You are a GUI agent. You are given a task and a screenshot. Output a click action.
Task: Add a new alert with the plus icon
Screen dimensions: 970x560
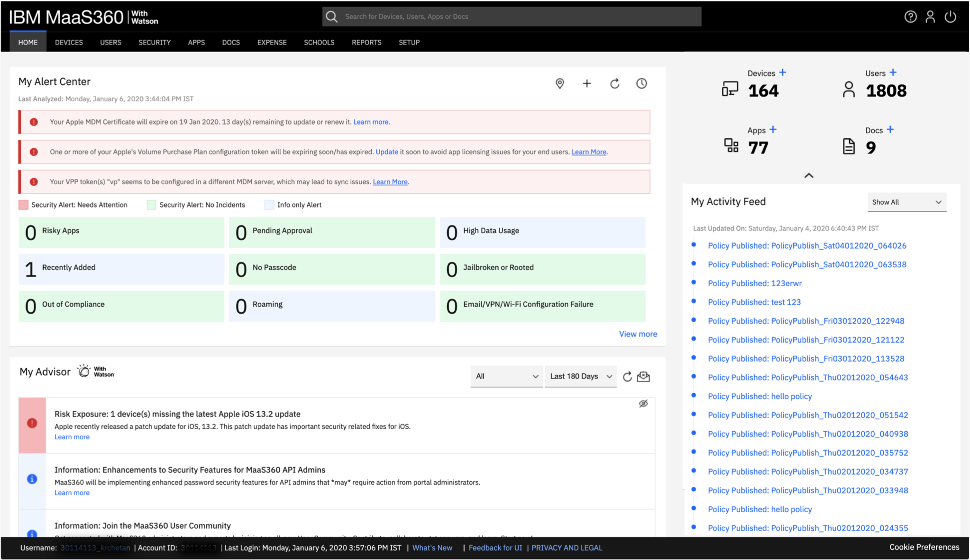coord(587,83)
